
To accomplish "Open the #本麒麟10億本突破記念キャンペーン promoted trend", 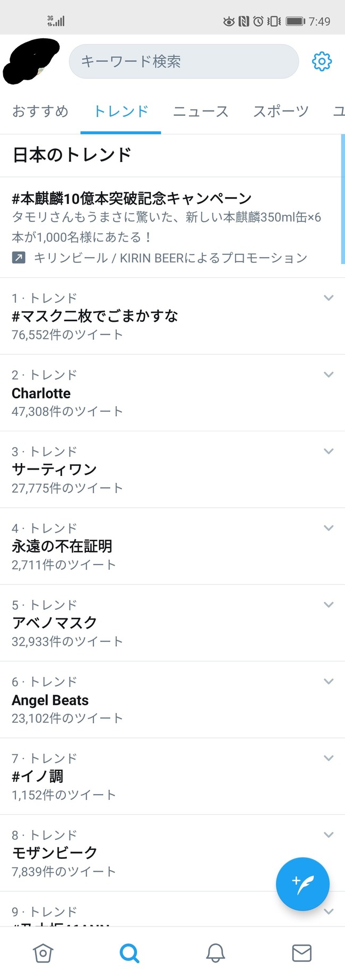I will click(x=172, y=227).
